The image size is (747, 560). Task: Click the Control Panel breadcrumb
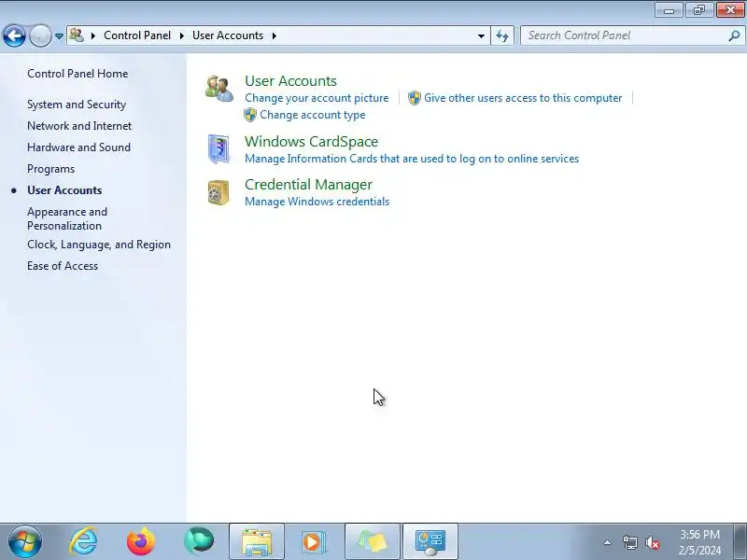click(137, 35)
